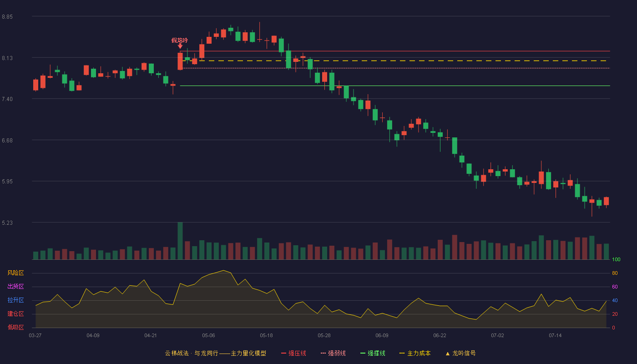Toggle the 强压线 legend entry
This screenshot has height=364, width=637.
(293, 354)
